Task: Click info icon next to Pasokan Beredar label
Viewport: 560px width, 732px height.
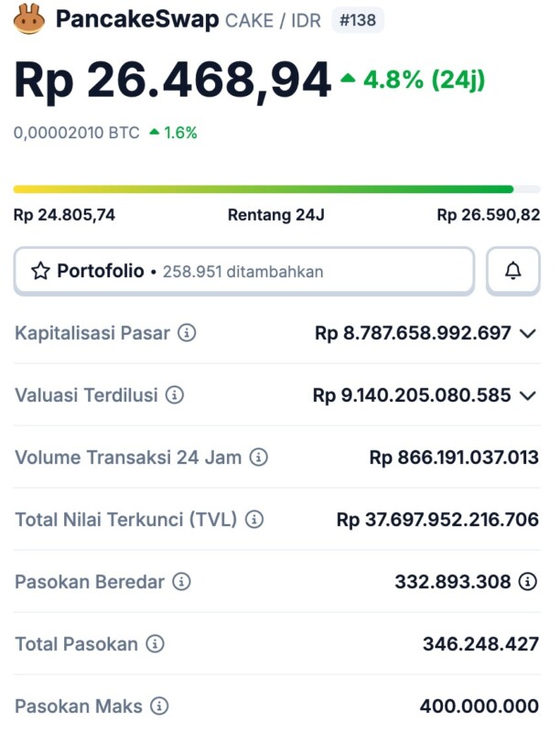Action: [182, 582]
